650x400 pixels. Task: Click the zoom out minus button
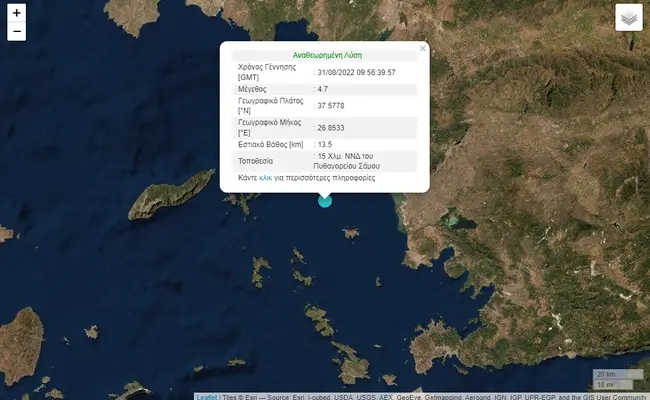click(16, 32)
